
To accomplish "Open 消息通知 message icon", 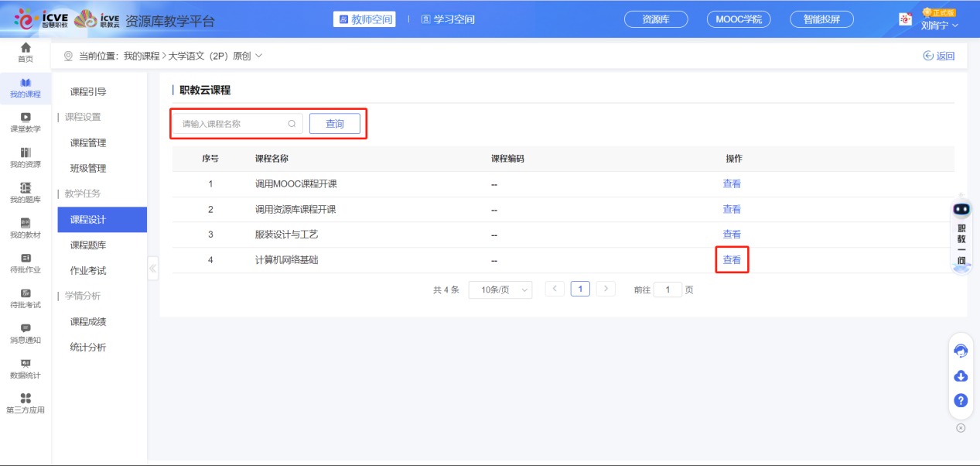I will 26,329.
